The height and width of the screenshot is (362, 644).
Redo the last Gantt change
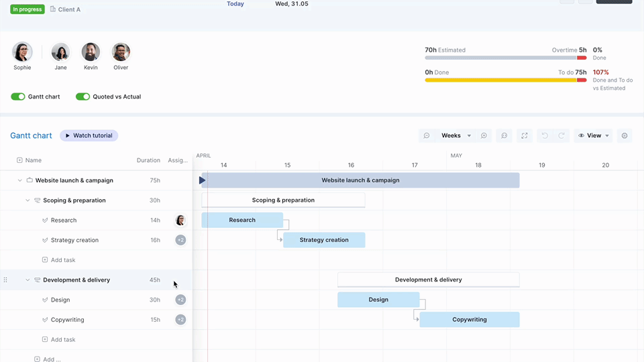click(561, 135)
